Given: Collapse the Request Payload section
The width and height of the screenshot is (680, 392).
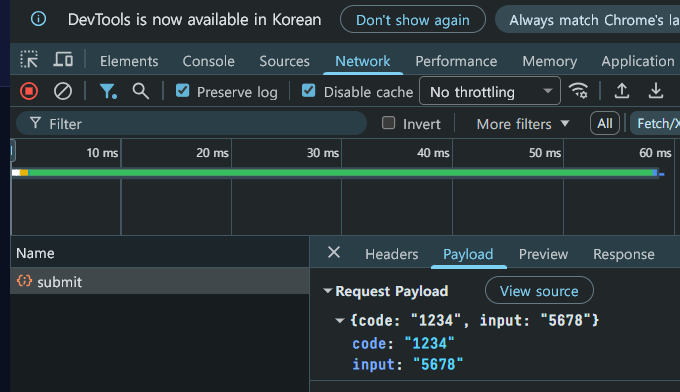Looking at the screenshot, I should pos(328,291).
